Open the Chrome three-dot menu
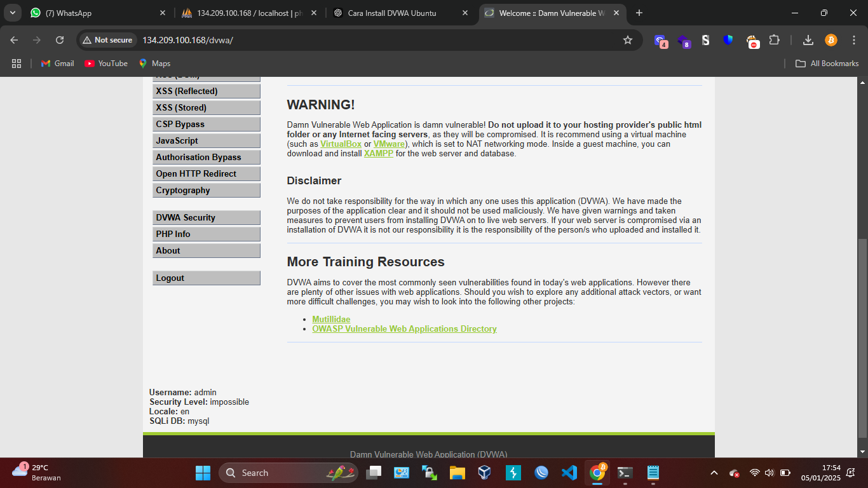Viewport: 868px width, 488px height. click(x=853, y=40)
